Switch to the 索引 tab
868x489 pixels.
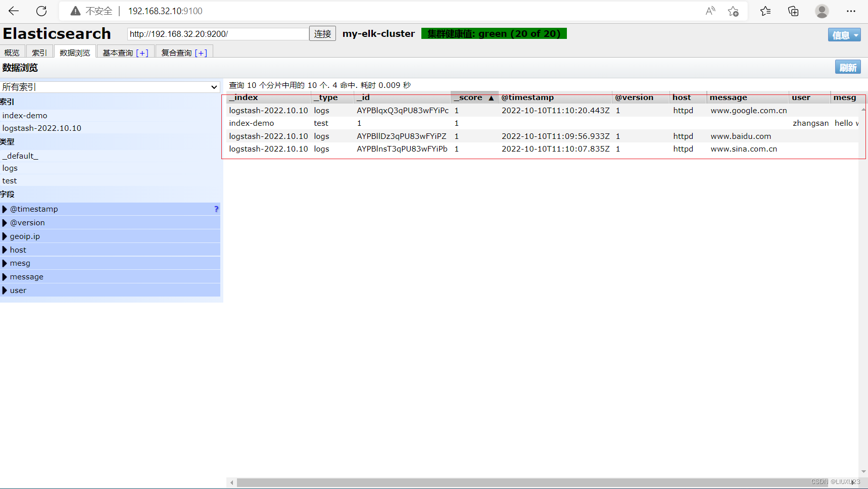pos(39,53)
